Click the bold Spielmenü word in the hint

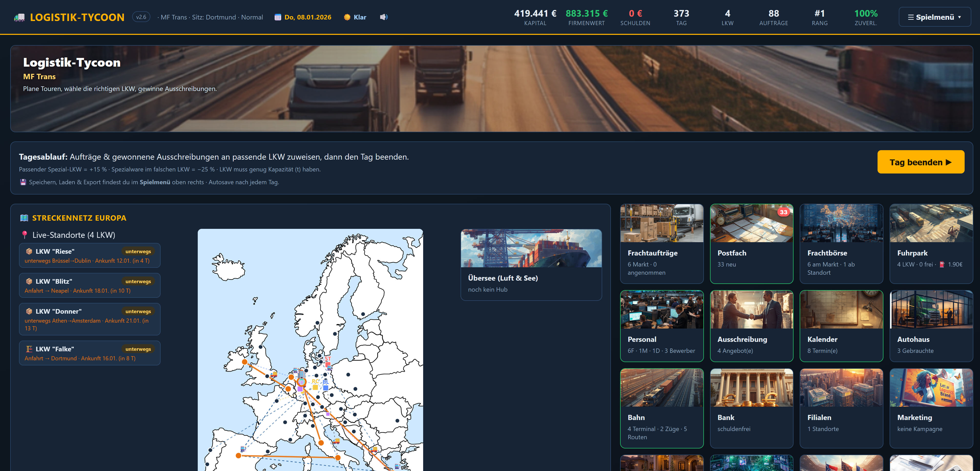tap(155, 182)
